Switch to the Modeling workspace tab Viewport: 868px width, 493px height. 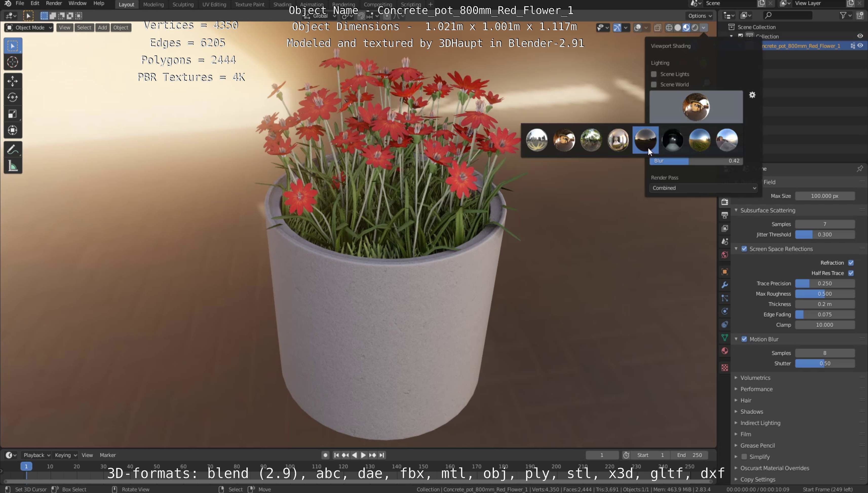153,5
